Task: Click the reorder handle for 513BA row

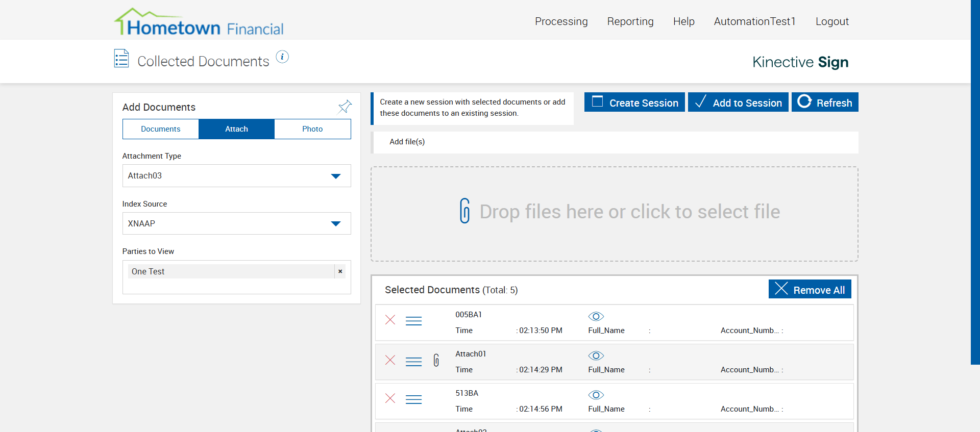Action: coord(413,399)
